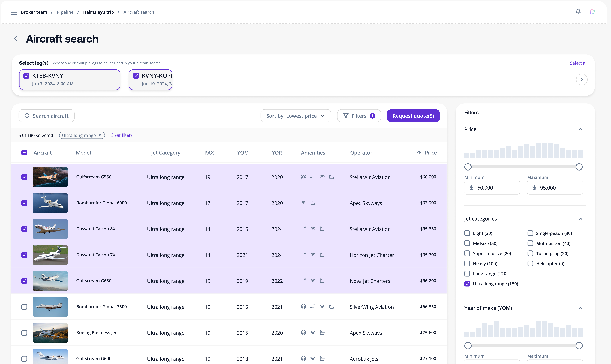The width and height of the screenshot is (611, 364).
Task: Uncheck the KVNY-KOPF leg checkbox
Action: [136, 76]
